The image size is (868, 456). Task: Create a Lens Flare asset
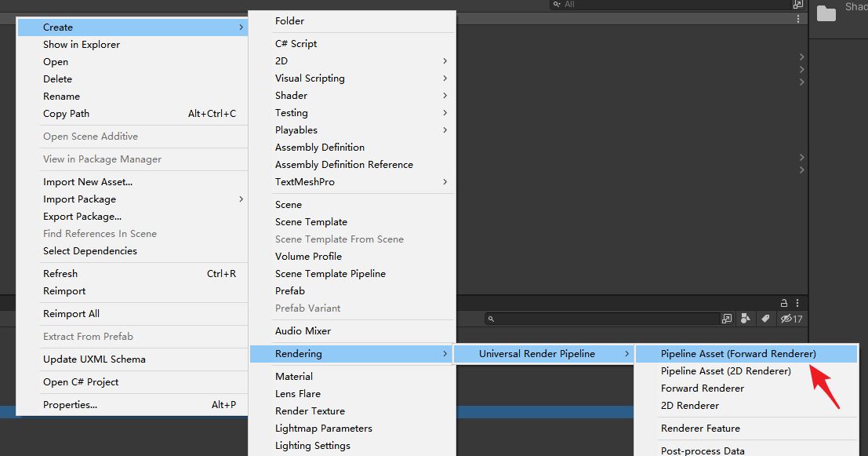pos(352,394)
